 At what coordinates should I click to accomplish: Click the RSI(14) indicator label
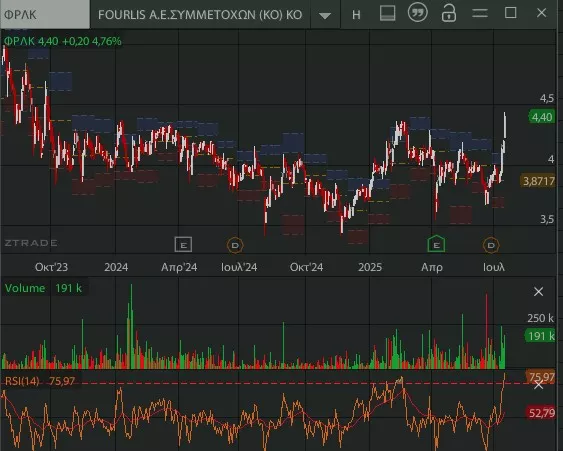pos(22,381)
